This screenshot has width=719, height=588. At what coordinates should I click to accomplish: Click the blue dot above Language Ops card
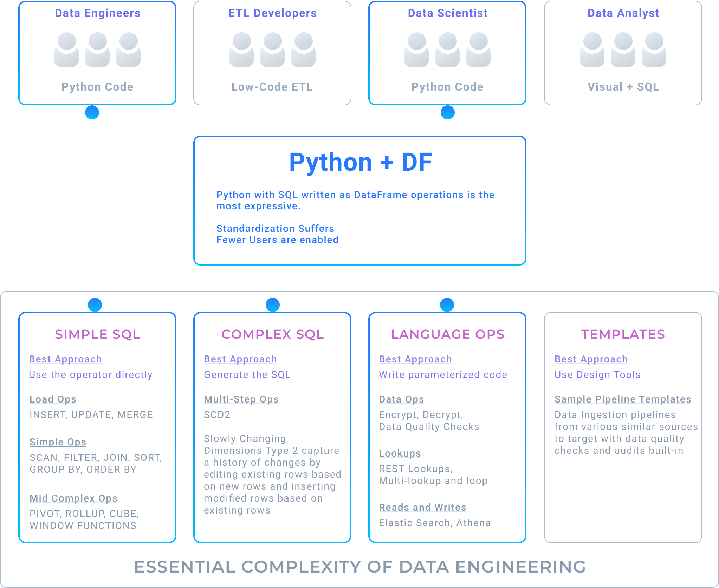[447, 305]
